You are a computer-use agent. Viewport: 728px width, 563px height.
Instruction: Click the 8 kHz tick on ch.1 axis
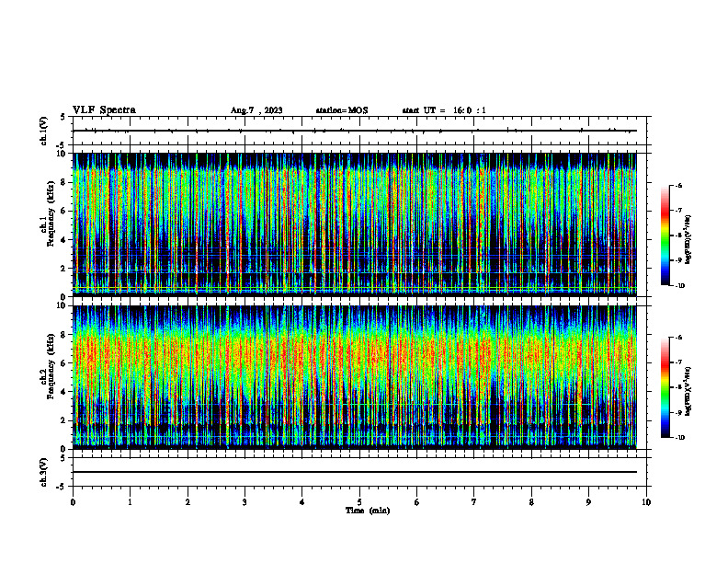[64, 182]
